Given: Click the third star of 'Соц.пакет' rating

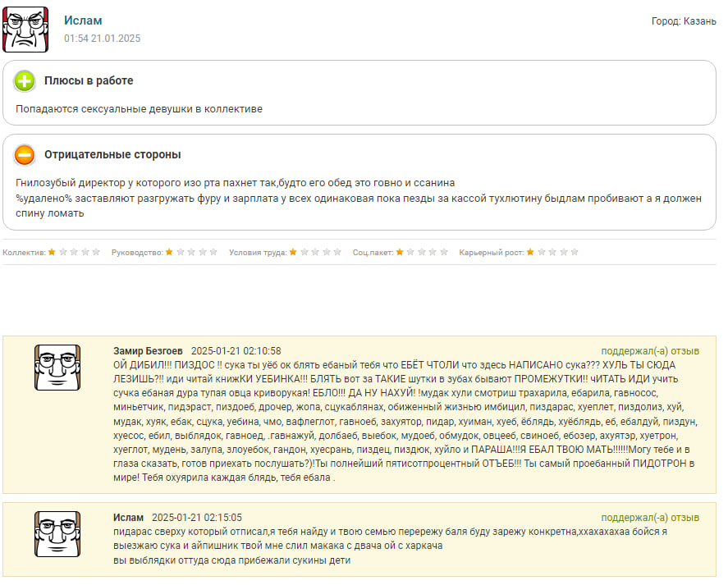Looking at the screenshot, I should (x=422, y=252).
